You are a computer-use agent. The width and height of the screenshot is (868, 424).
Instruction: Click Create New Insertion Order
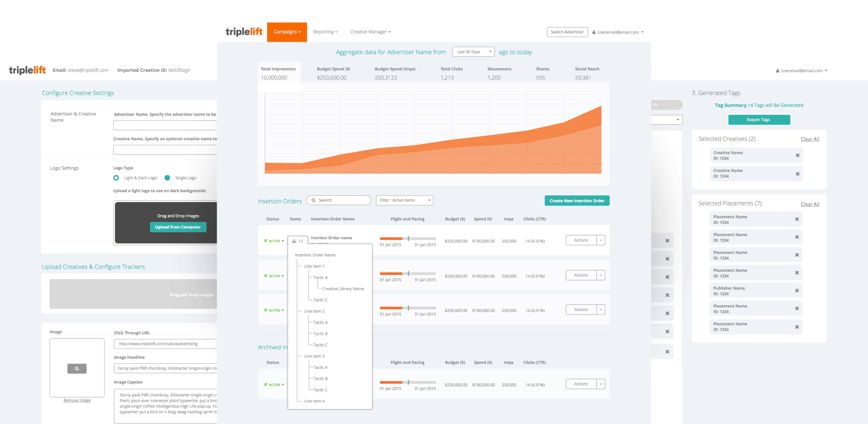[x=577, y=201]
